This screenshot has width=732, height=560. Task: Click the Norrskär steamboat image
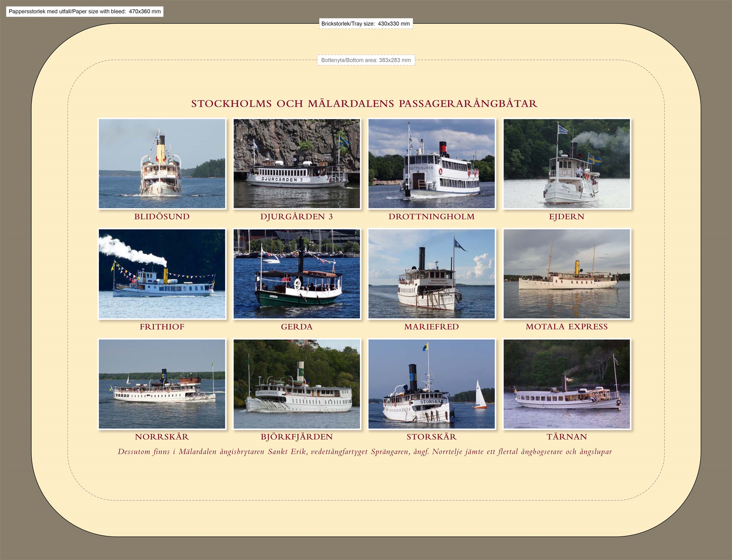(162, 384)
